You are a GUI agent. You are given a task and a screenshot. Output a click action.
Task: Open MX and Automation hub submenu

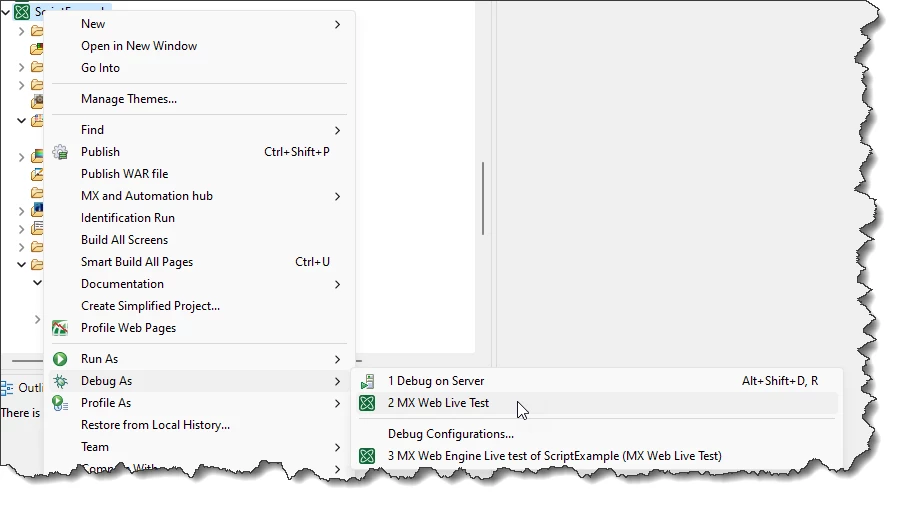pos(199,196)
